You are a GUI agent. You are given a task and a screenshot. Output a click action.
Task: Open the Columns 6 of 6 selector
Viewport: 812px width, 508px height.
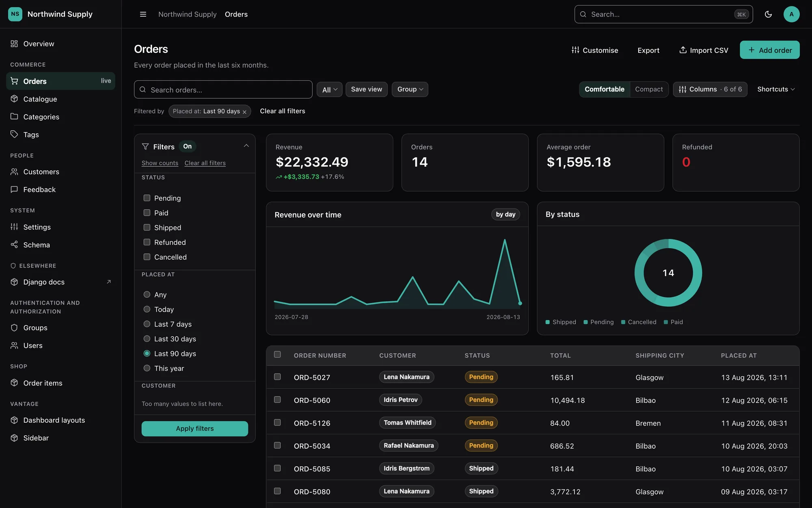[710, 89]
